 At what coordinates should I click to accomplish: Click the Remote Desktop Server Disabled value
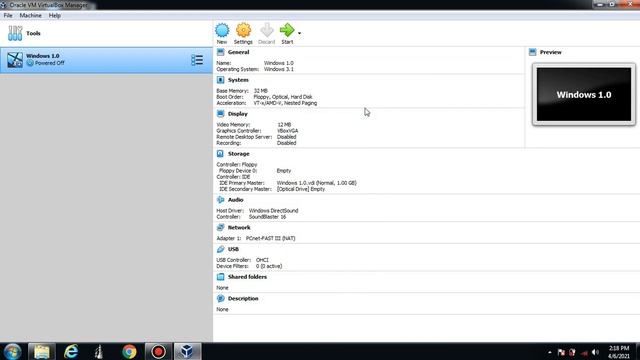pyautogui.click(x=287, y=137)
